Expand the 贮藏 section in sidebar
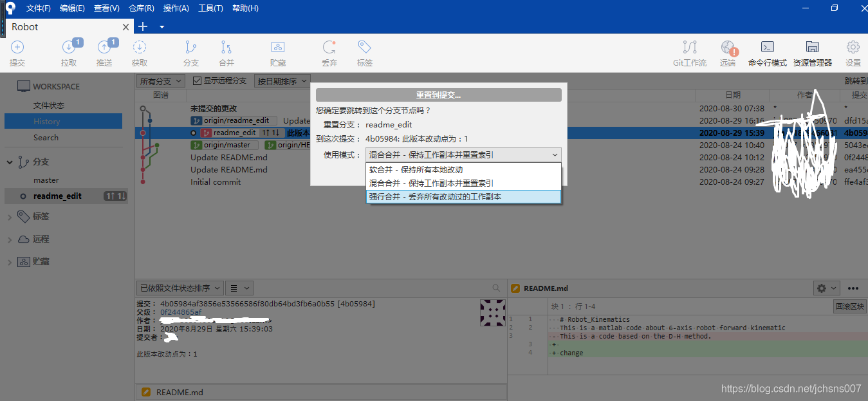Screen dimensions: 868x401 pos(10,262)
